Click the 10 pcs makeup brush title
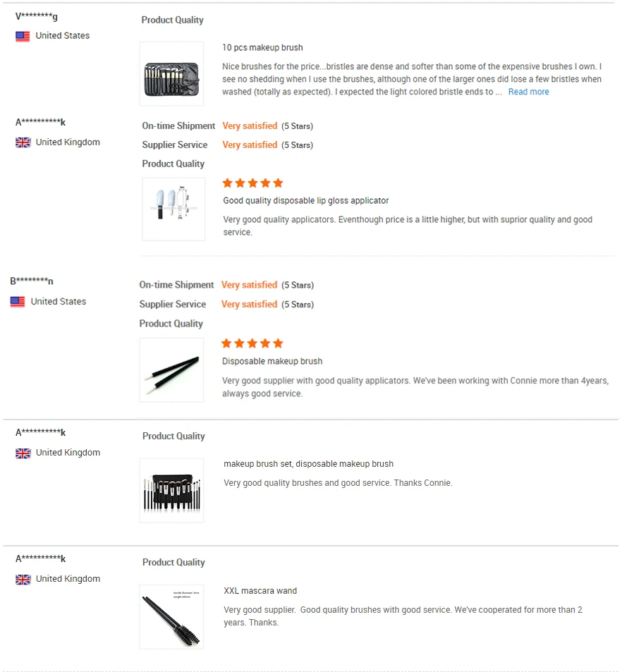622x672 pixels. [262, 48]
